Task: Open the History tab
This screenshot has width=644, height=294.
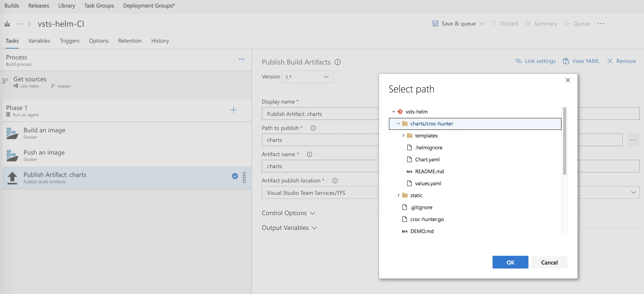Action: tap(160, 41)
